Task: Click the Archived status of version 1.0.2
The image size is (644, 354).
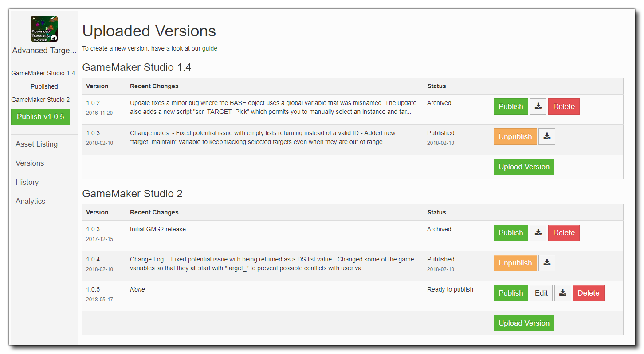Action: click(x=439, y=103)
